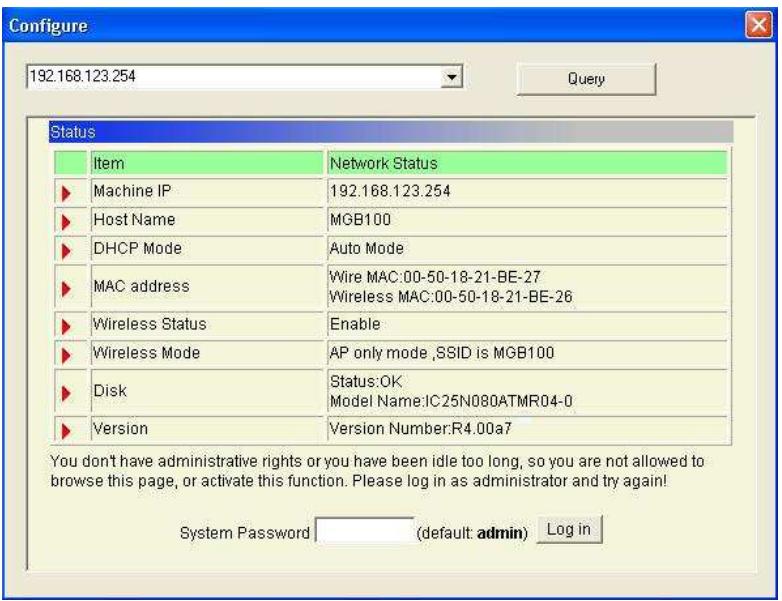Image resolution: width=782 pixels, height=601 pixels.
Task: Select the Network Status column header
Action: (x=527, y=163)
